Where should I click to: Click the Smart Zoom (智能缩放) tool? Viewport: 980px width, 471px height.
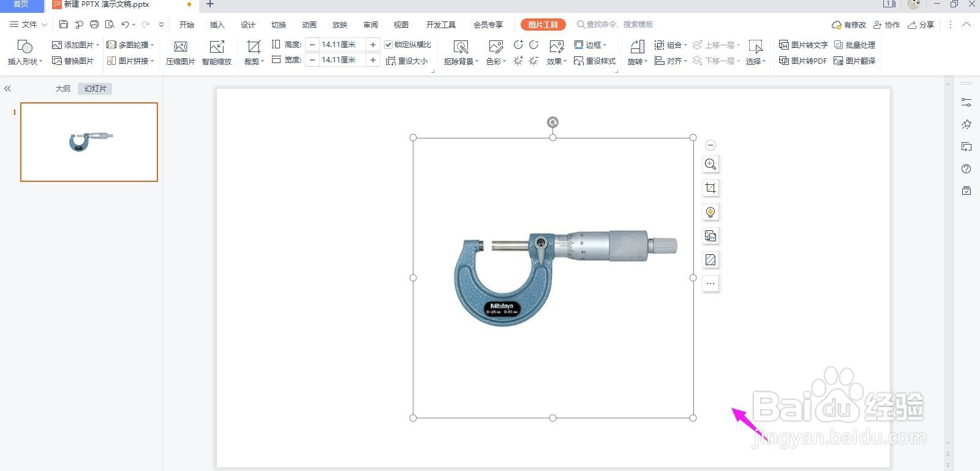click(x=217, y=53)
